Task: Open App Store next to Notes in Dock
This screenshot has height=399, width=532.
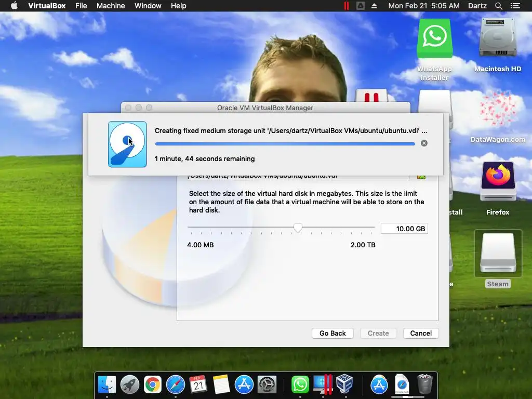Action: [244, 385]
